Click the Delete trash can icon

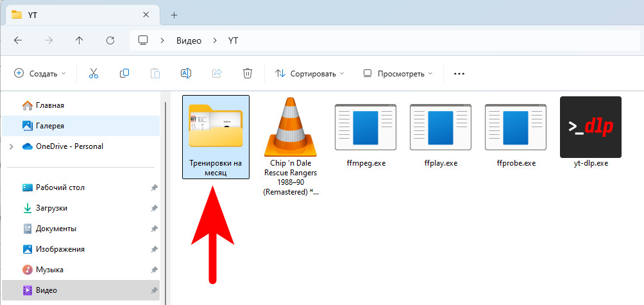248,74
